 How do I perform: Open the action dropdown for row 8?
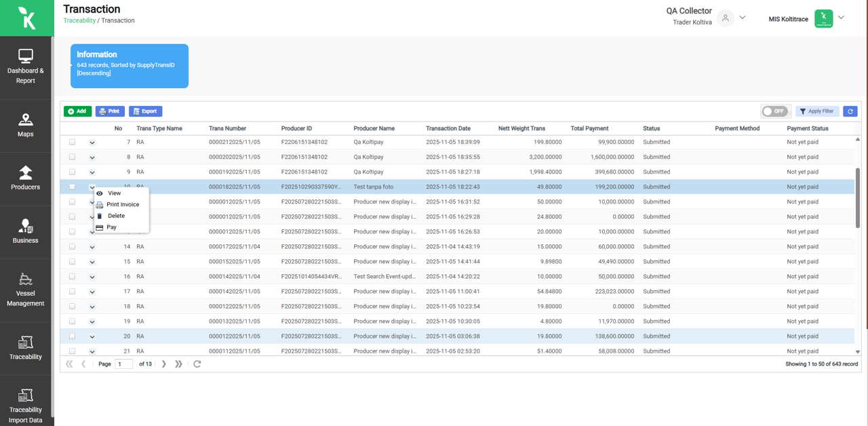coord(92,157)
